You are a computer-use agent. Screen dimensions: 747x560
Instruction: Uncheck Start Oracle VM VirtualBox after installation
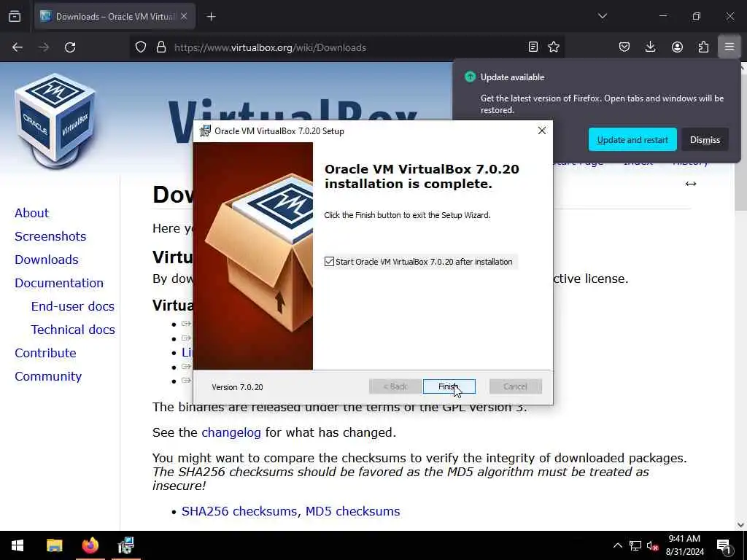point(329,262)
